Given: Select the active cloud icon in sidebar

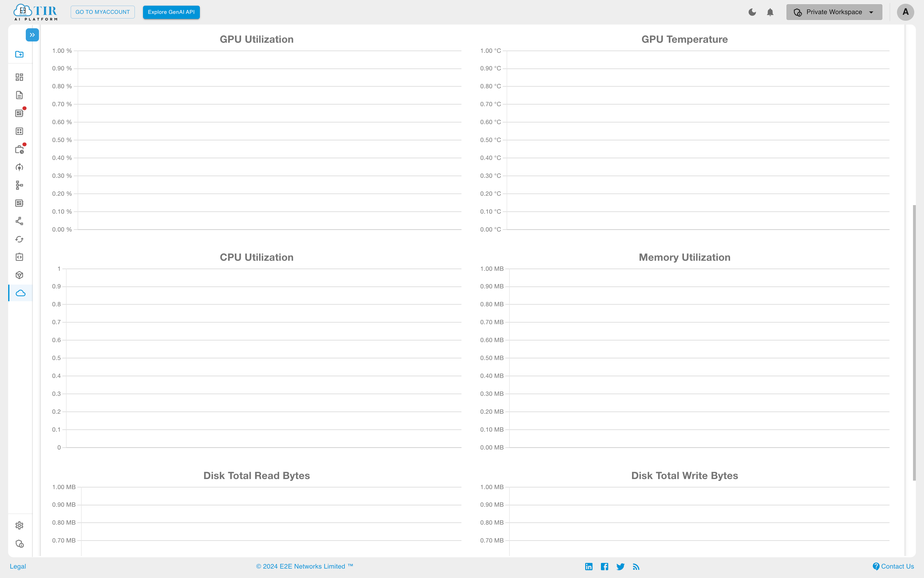Looking at the screenshot, I should (x=21, y=293).
